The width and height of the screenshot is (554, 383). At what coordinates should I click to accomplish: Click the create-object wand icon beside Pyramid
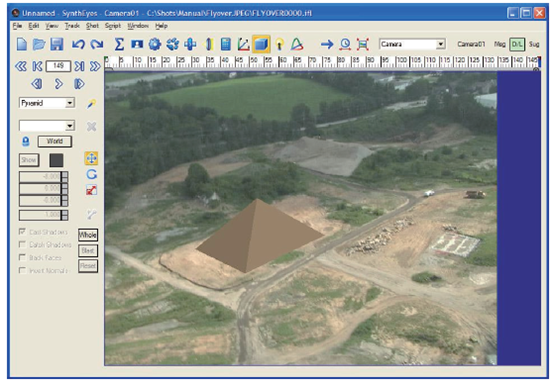point(92,104)
